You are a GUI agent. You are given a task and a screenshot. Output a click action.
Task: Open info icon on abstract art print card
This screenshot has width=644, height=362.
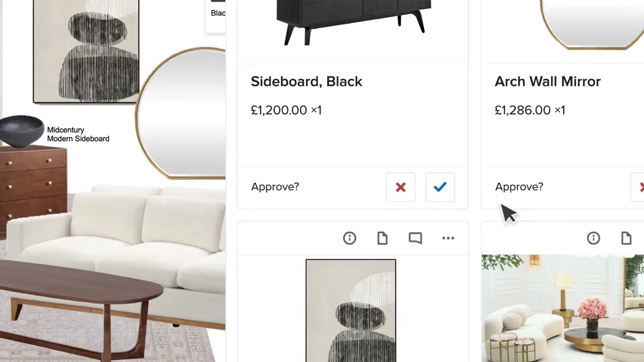[350, 238]
